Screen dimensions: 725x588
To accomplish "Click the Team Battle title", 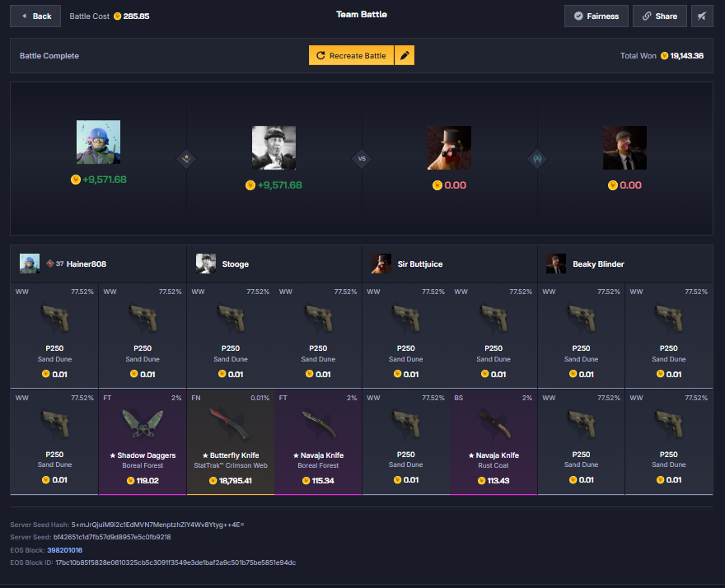I will (x=362, y=14).
